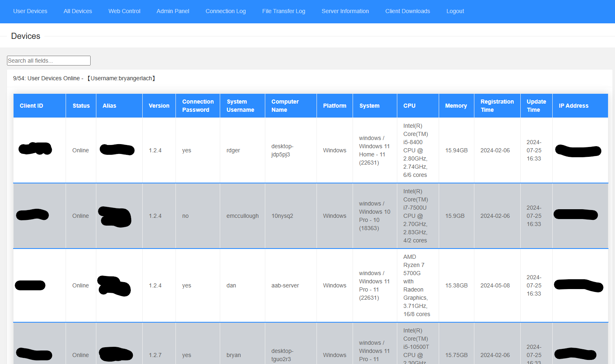The height and width of the screenshot is (364, 615).
Task: Click Online status in emccullough row
Action: (x=80, y=216)
